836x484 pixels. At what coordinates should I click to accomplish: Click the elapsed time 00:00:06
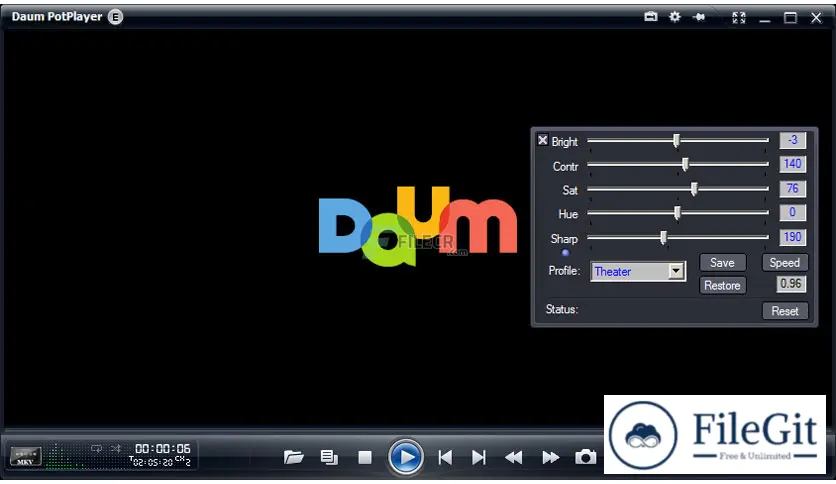[x=162, y=449]
